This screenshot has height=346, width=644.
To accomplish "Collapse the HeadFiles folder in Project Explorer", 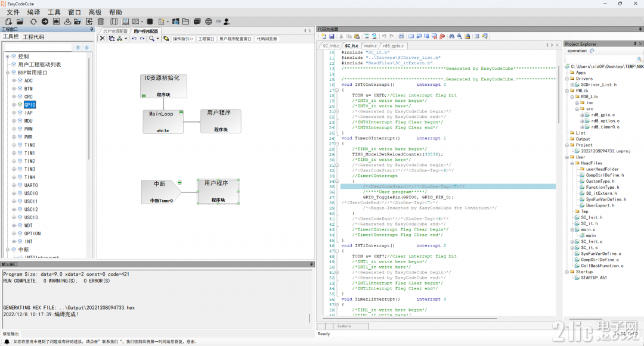I will (x=572, y=163).
